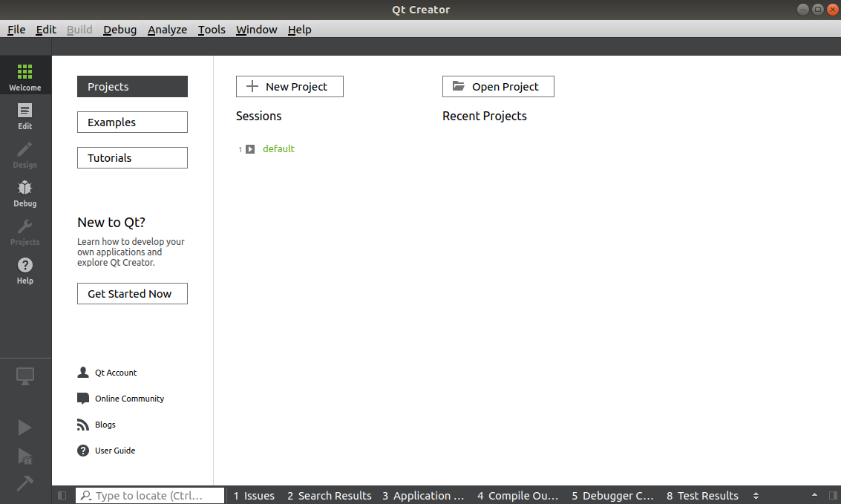Show the Issues output pane
Screen dimensions: 841x504
click(254, 495)
